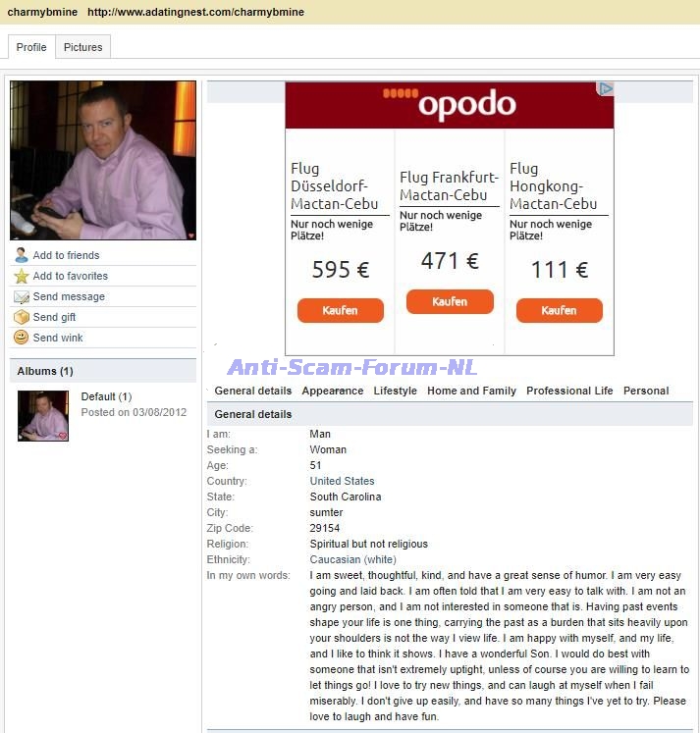
Task: Click the envelope Send message icon
Action: (21, 297)
